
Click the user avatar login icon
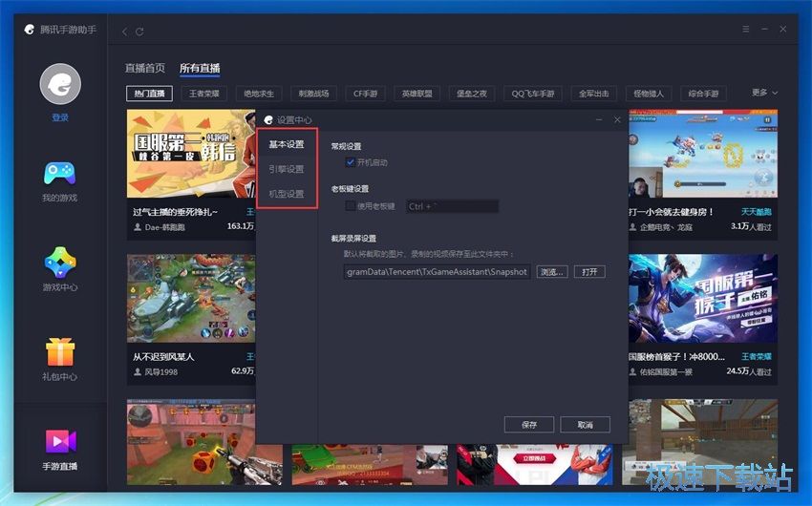[x=60, y=84]
